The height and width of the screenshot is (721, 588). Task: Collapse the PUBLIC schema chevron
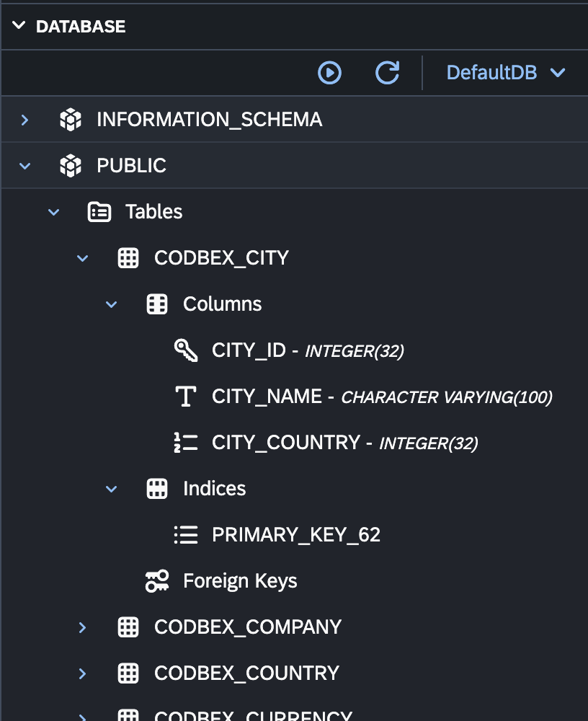click(24, 166)
